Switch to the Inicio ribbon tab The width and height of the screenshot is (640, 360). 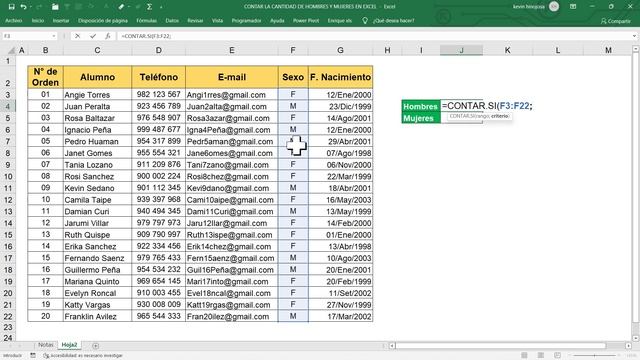(38, 20)
